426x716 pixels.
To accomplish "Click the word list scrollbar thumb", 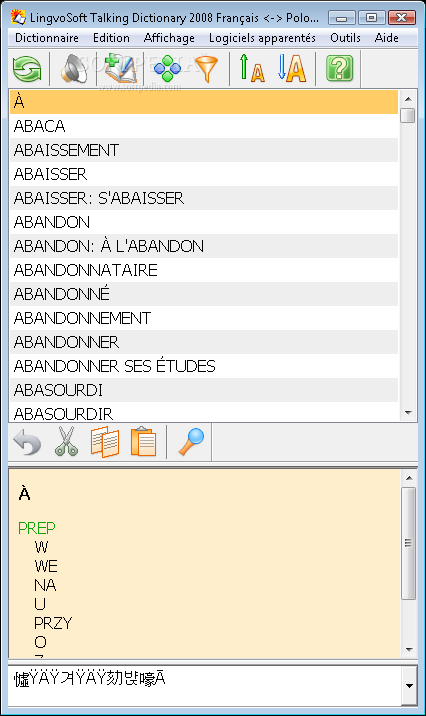I will click(407, 115).
